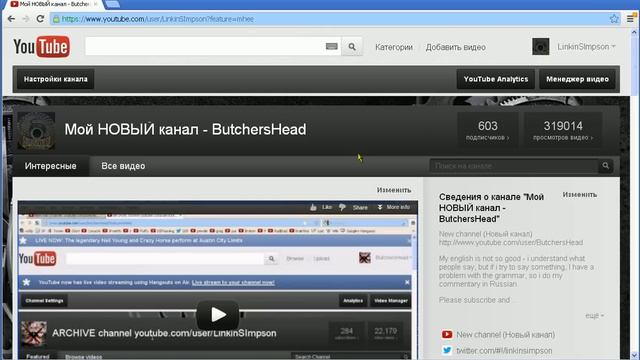
Task: Open the youtube.com/user/ButchersHead link in description
Action: pyautogui.click(x=511, y=242)
